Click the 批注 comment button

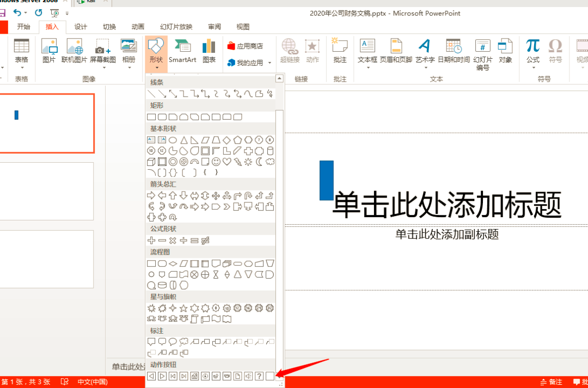point(340,50)
